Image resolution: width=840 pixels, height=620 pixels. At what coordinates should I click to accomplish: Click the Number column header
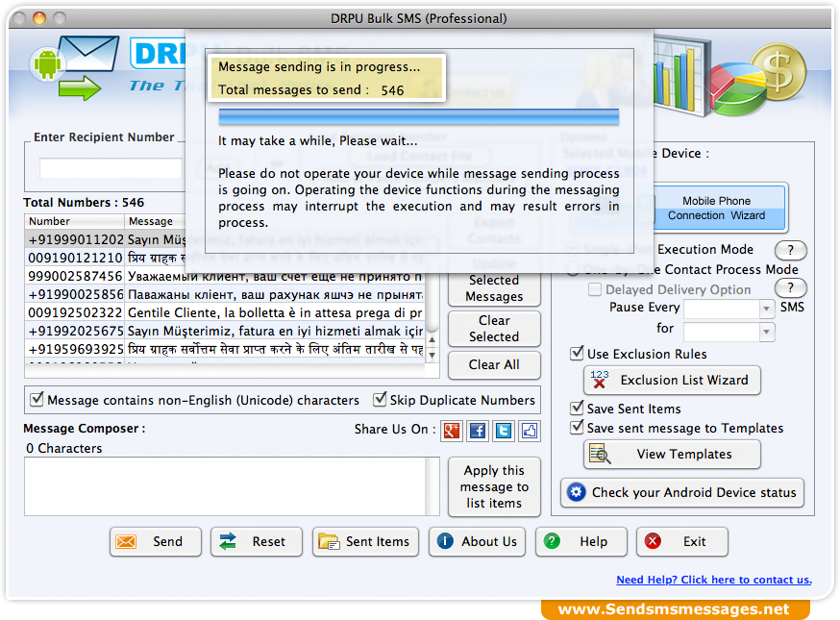coord(74,221)
